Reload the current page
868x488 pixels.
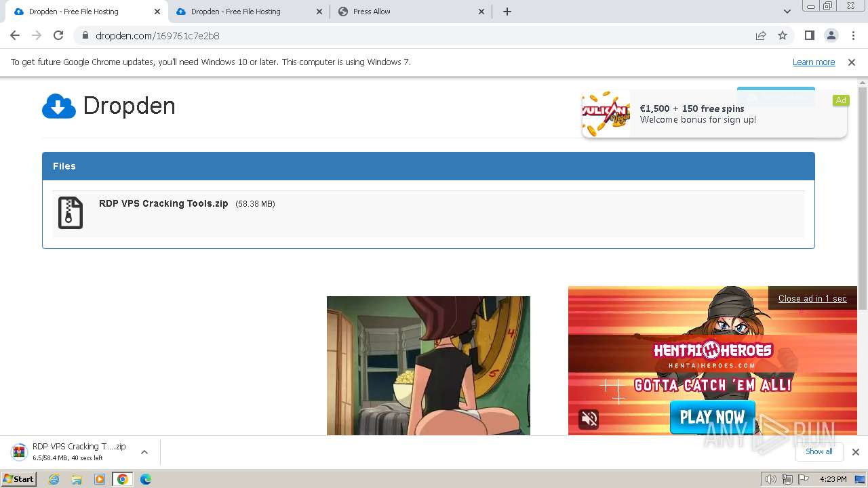58,35
